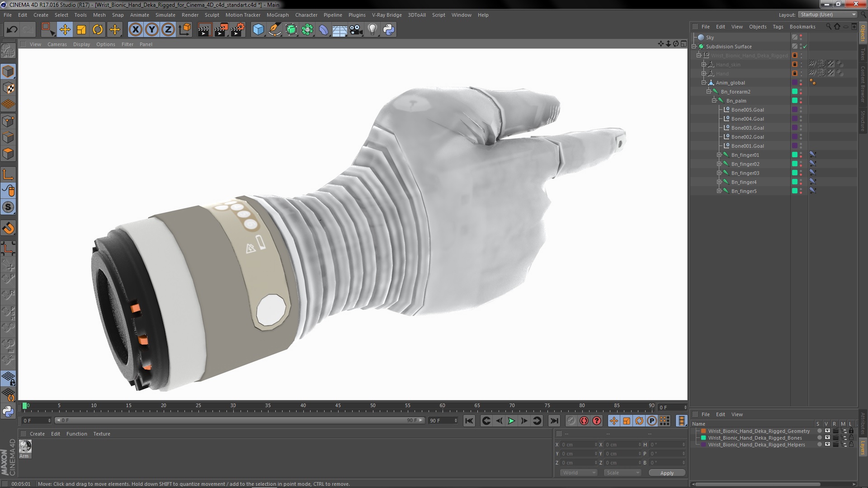Select the Live Selection tool

coord(47,30)
